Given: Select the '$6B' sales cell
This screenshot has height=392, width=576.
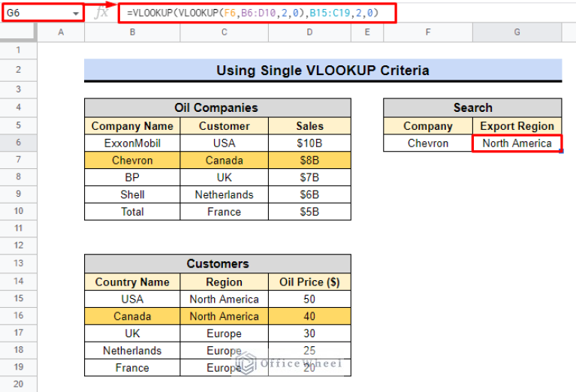Looking at the screenshot, I should pos(309,194).
